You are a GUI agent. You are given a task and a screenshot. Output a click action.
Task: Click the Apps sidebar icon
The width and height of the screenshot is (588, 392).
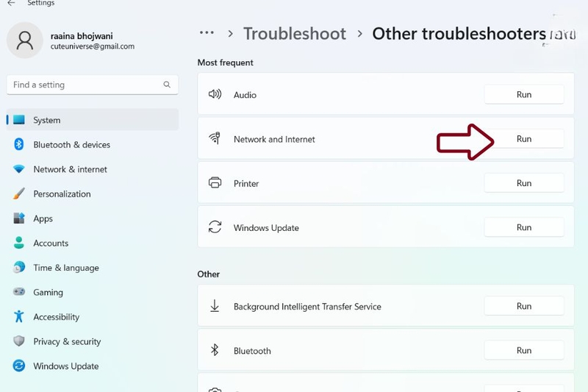tap(19, 218)
